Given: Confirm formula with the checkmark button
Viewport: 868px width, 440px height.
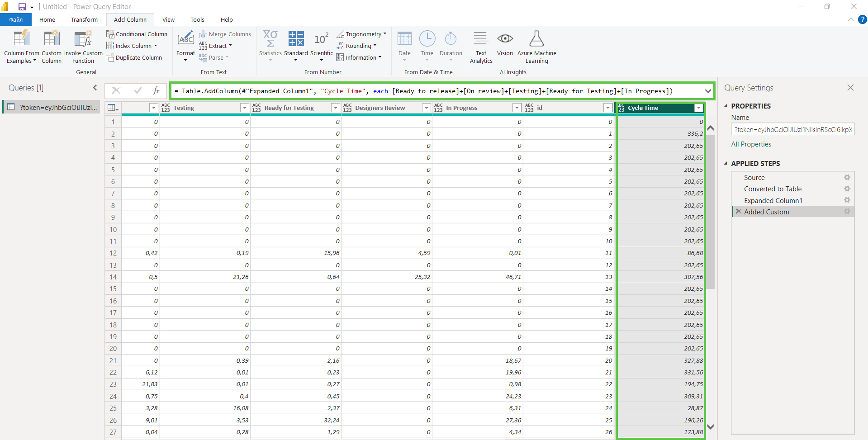Looking at the screenshot, I should point(138,91).
